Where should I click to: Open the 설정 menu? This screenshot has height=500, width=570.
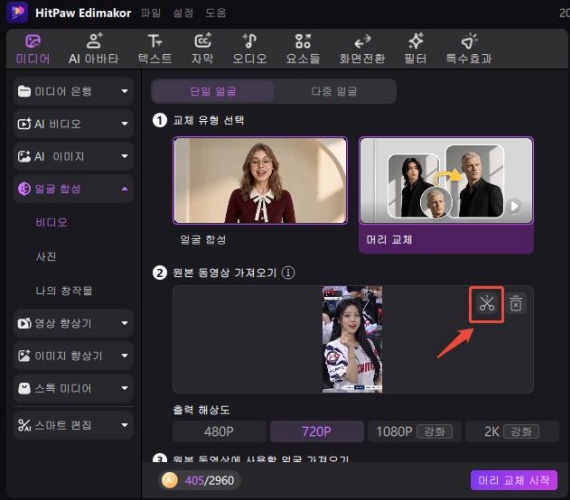[183, 13]
